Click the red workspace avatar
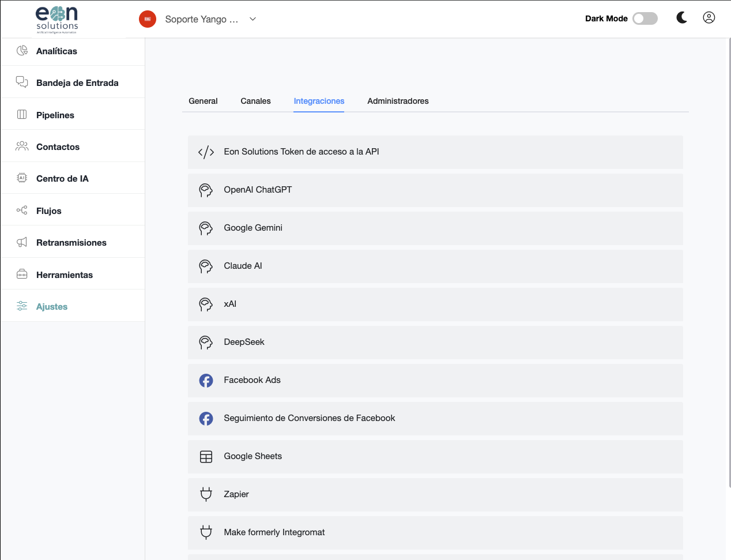The image size is (731, 560). click(148, 19)
